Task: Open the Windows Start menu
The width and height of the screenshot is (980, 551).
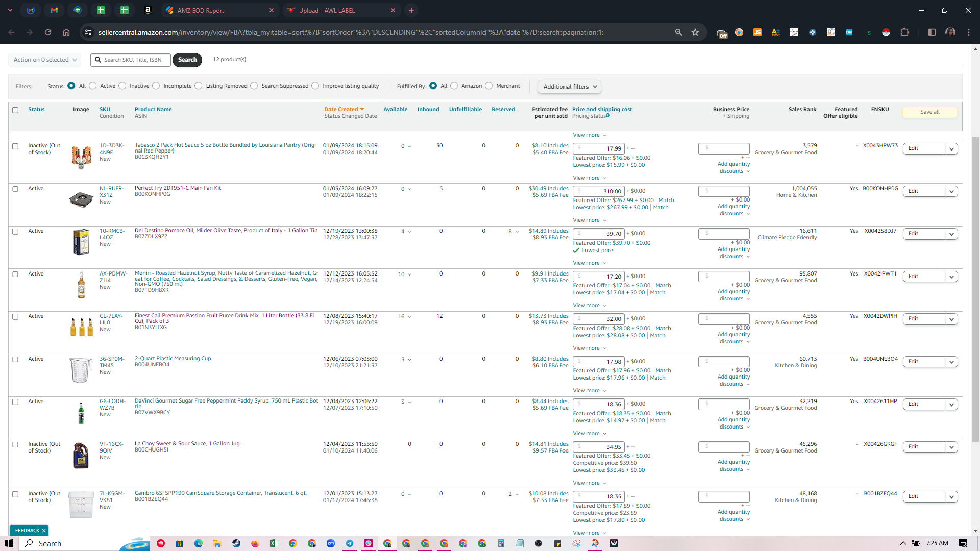Action: coord(9,543)
